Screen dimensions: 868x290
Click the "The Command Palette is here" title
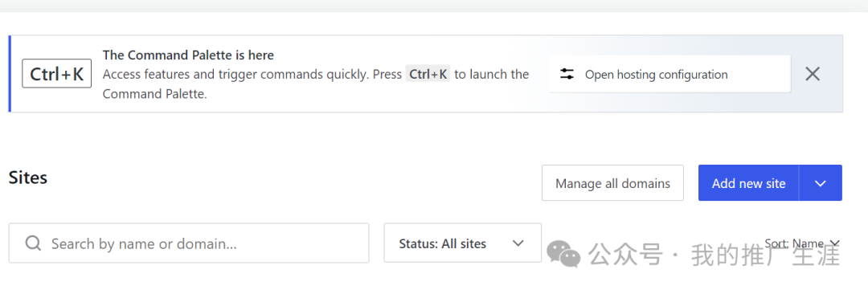188,55
